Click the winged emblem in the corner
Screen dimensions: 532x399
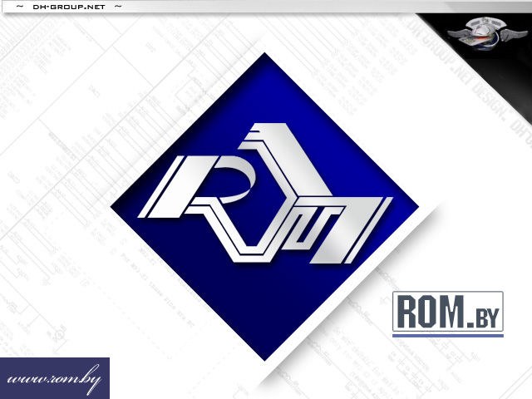487,35
